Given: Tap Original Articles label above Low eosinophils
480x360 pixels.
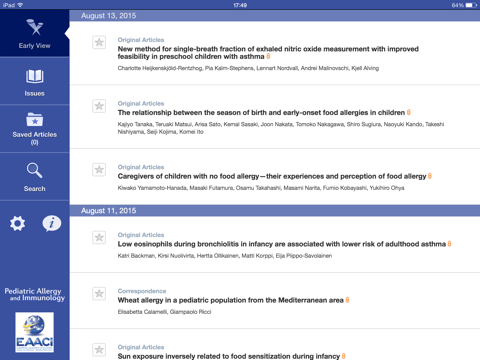Looking at the screenshot, I should click(x=141, y=235).
